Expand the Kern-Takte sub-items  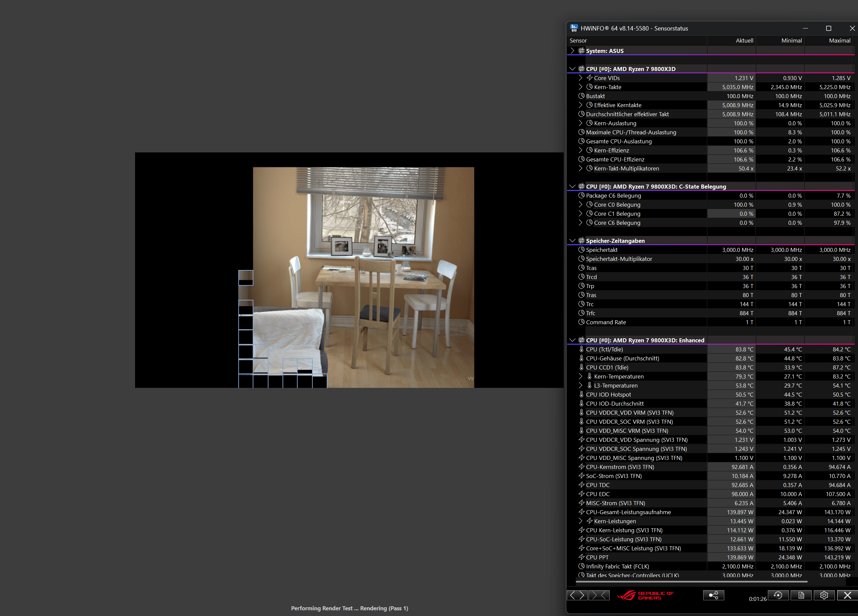pyautogui.click(x=581, y=87)
